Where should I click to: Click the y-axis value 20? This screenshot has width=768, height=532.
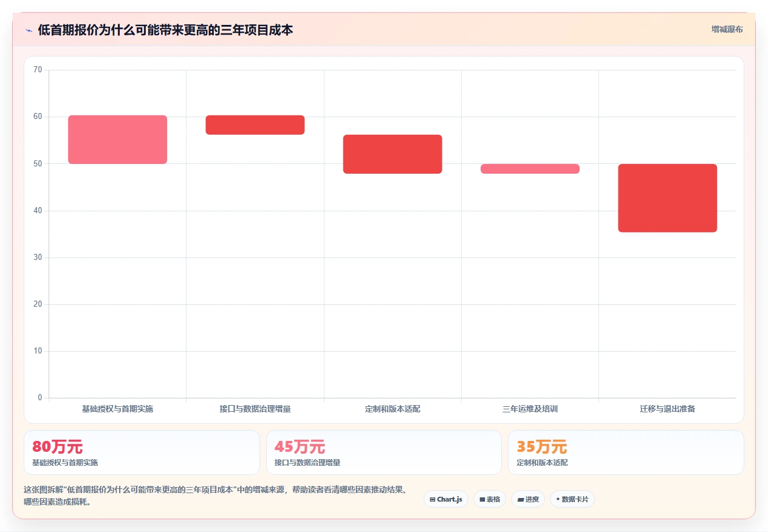coord(38,304)
